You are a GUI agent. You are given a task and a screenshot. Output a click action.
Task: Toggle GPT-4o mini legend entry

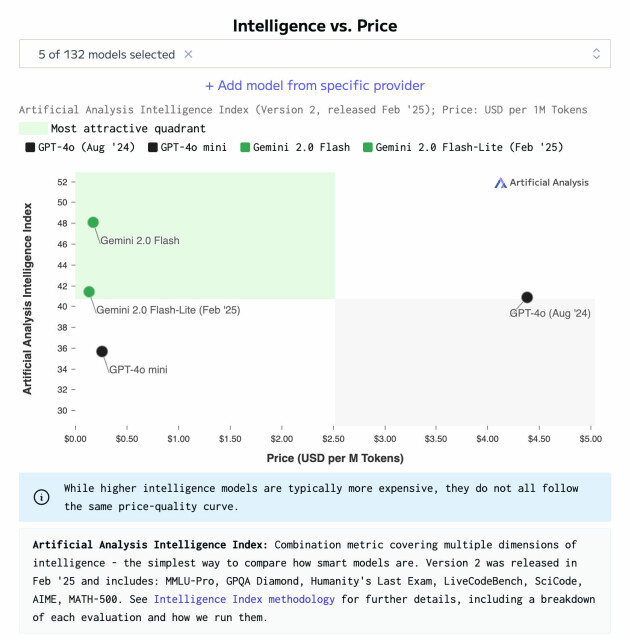tap(187, 147)
